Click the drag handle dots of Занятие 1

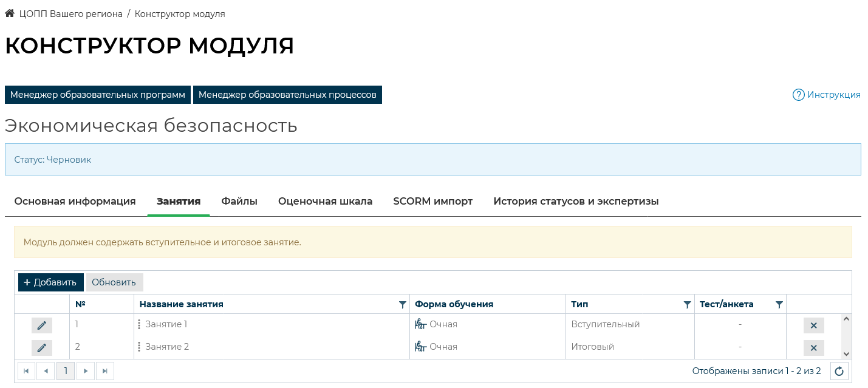pyautogui.click(x=139, y=325)
